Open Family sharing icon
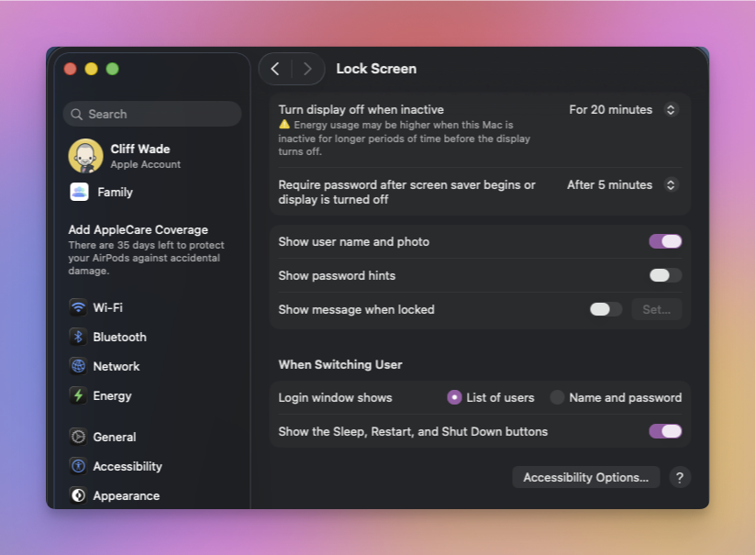The width and height of the screenshot is (756, 555). [79, 192]
